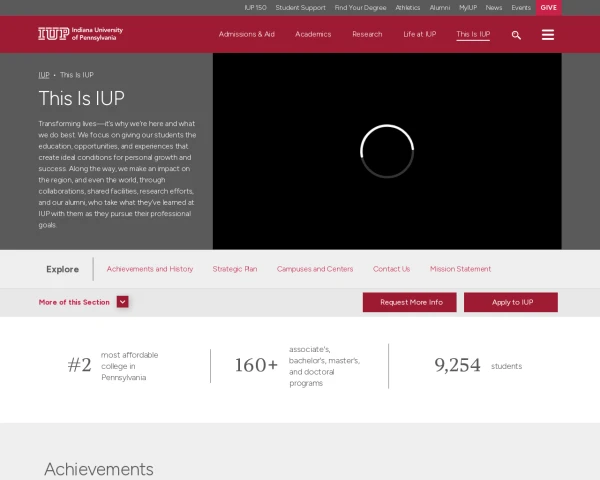Select This Is IUP nav item
This screenshot has height=480, width=600.
473,34
